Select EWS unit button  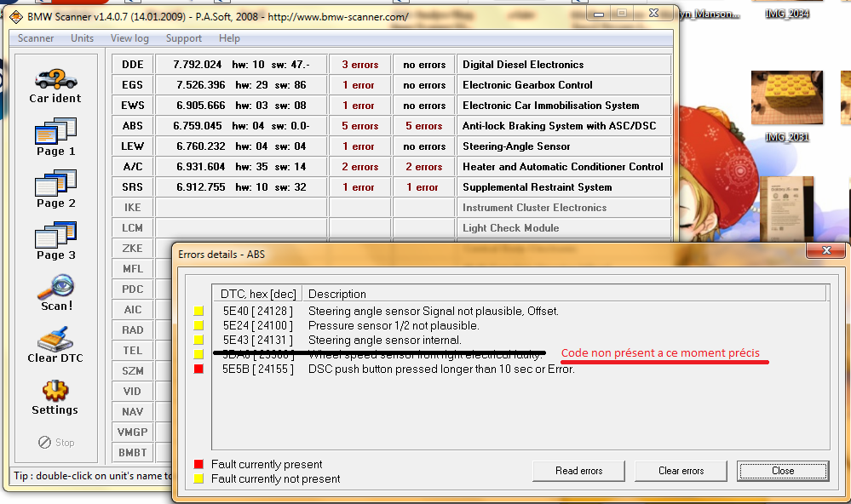click(133, 106)
